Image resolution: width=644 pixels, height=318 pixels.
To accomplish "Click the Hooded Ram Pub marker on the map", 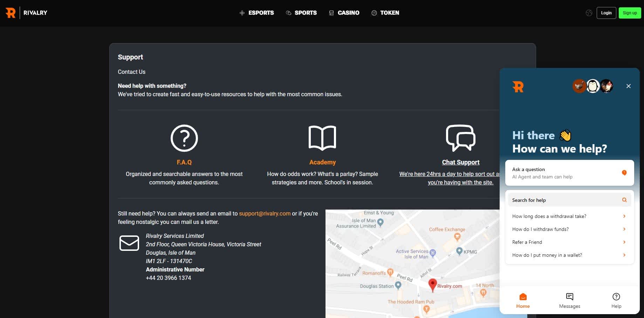I will (426, 309).
